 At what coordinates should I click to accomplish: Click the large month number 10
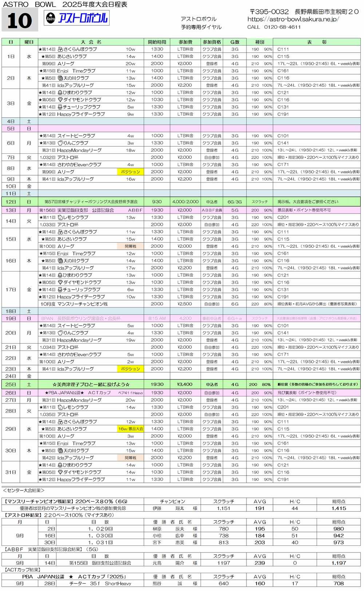[20, 20]
